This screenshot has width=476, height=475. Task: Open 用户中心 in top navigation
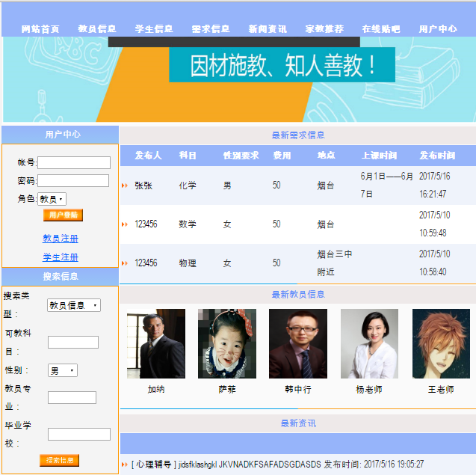438,29
